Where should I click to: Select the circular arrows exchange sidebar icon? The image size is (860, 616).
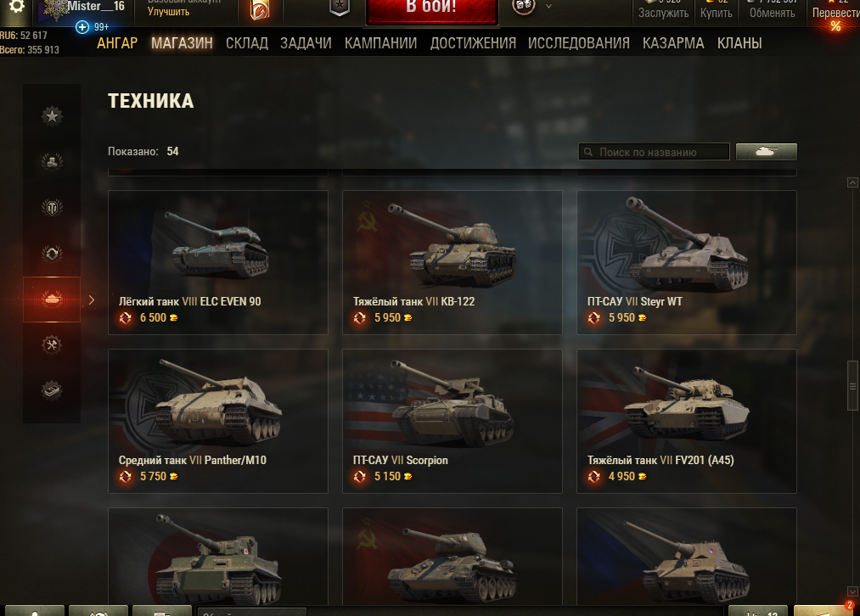52,253
